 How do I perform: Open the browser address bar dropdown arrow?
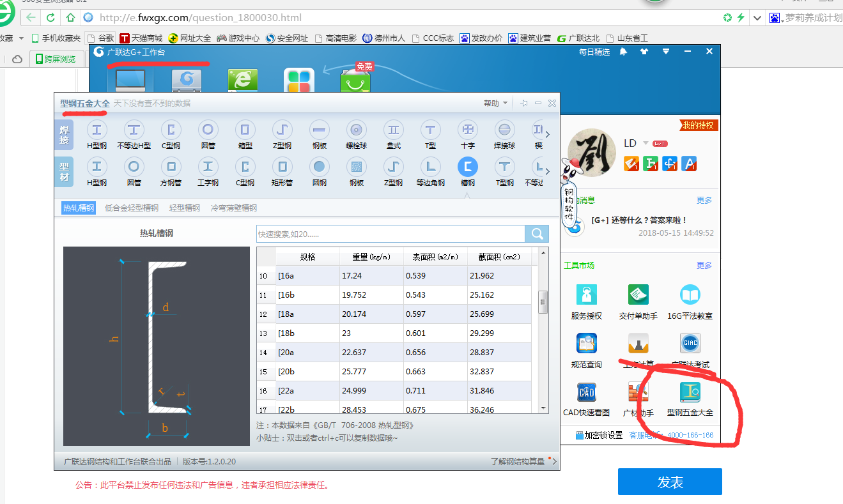[x=757, y=18]
